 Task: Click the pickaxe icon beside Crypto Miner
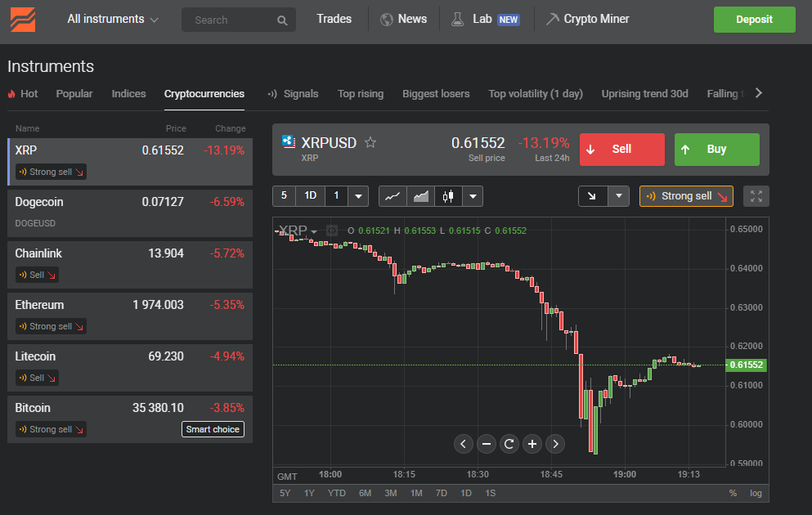(553, 19)
